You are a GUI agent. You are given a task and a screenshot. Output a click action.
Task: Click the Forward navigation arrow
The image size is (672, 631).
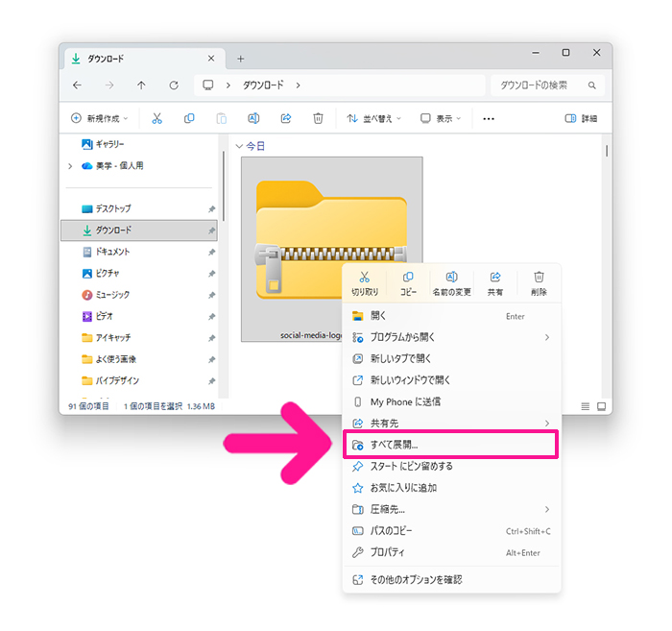(x=109, y=85)
